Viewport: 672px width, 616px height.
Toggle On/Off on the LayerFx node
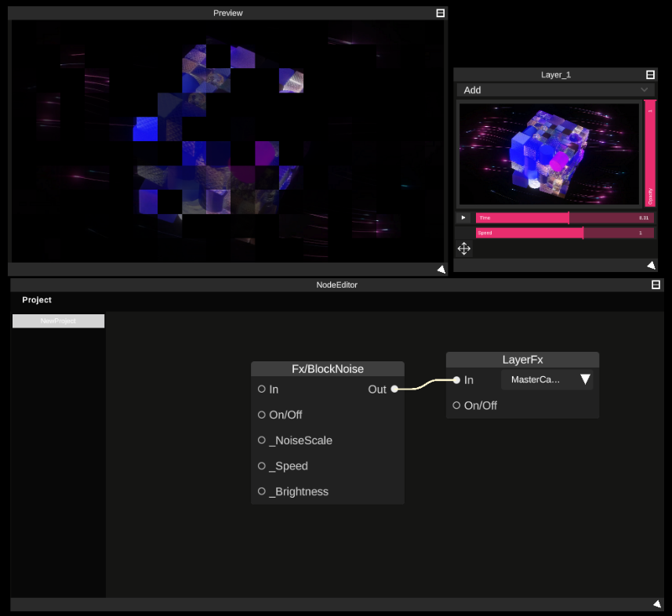click(x=456, y=405)
